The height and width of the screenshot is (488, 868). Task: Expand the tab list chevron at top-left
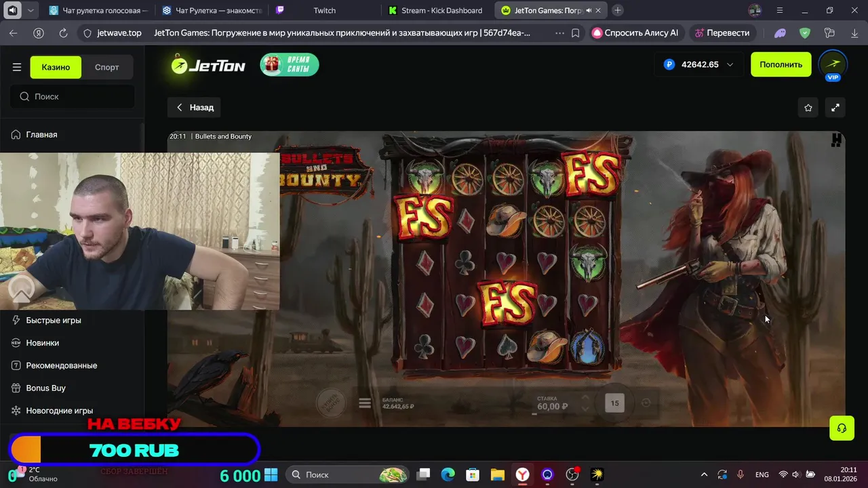(x=31, y=10)
